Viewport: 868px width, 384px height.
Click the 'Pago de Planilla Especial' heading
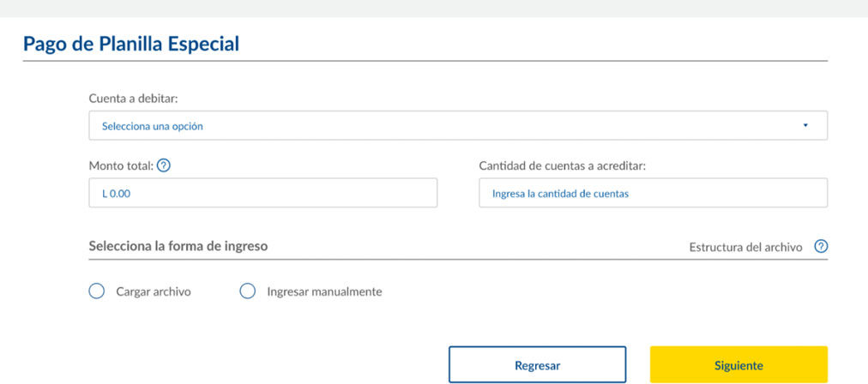click(x=131, y=44)
